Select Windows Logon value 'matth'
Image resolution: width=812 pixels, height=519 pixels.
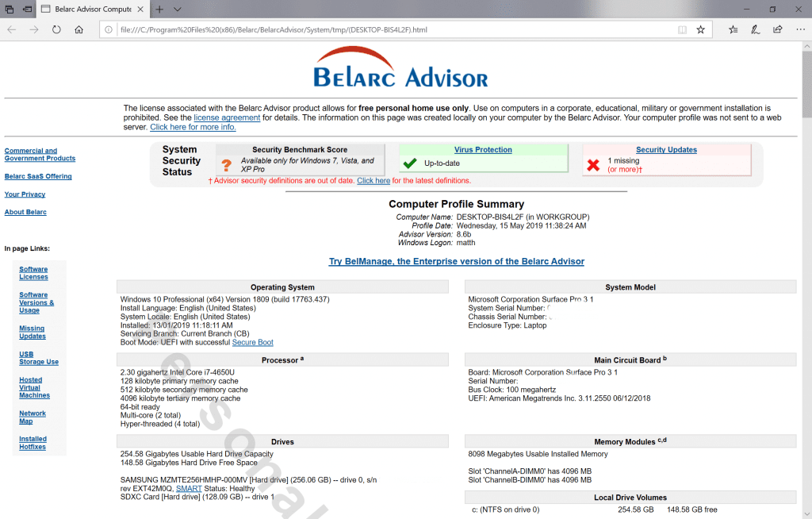(465, 243)
